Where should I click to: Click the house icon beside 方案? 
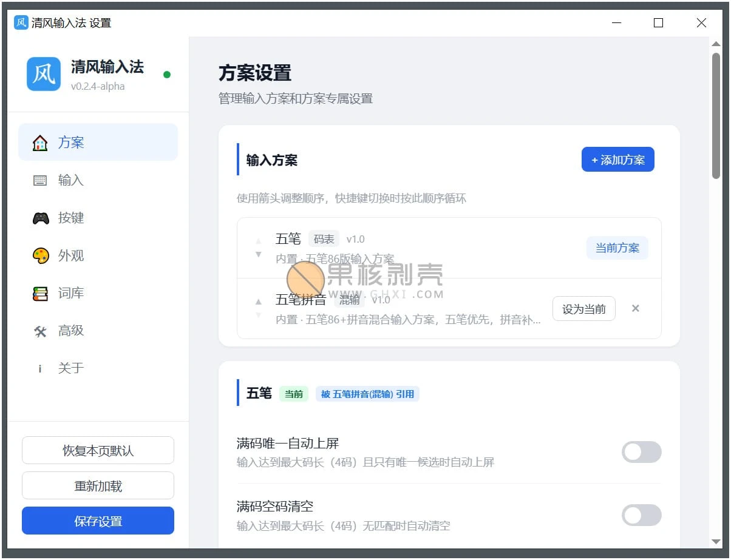point(40,143)
